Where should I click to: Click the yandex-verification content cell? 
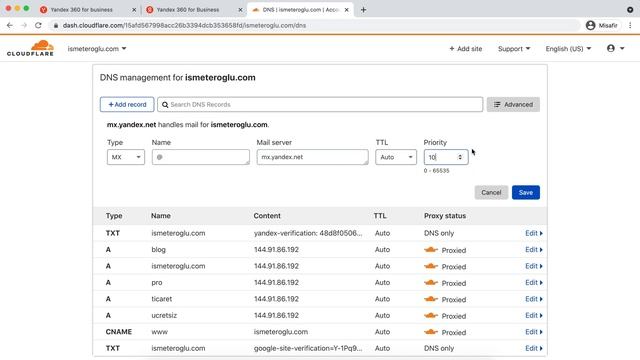(x=308, y=233)
